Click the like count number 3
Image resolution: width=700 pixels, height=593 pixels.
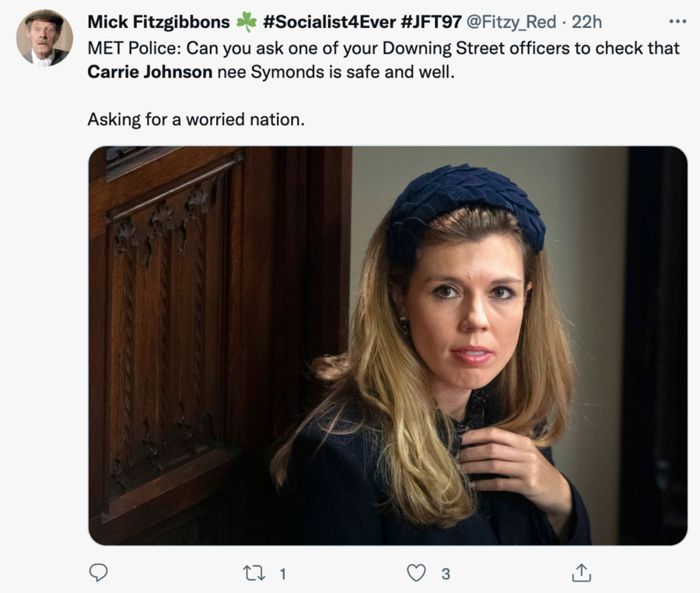446,574
